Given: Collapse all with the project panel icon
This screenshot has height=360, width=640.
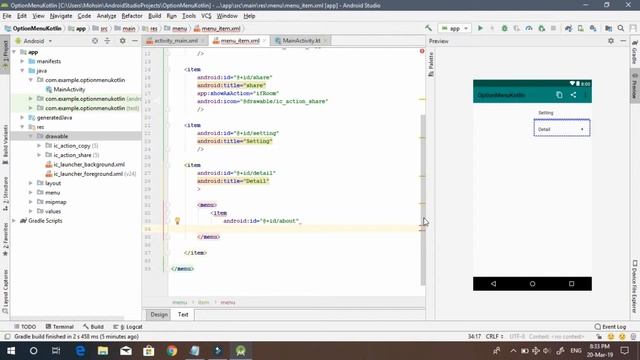Looking at the screenshot, I should tap(107, 41).
